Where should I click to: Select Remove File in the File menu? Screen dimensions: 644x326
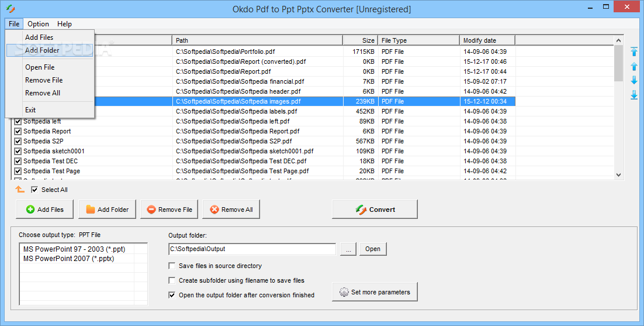[x=50, y=80]
